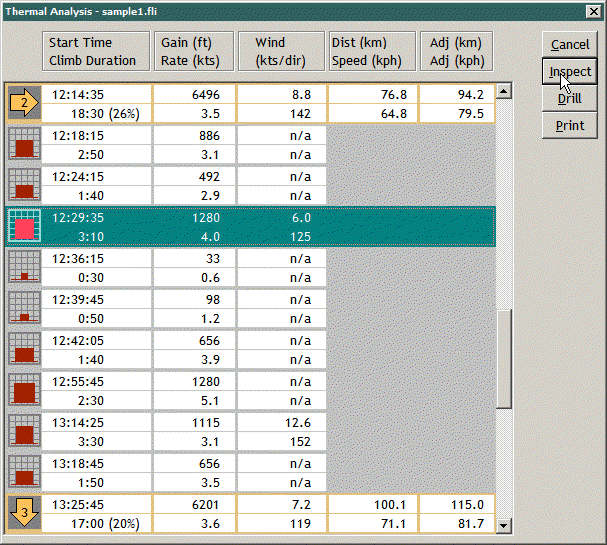Click highlighted thermal icon at 12:29:35
Image resolution: width=607 pixels, height=545 pixels.
23,227
